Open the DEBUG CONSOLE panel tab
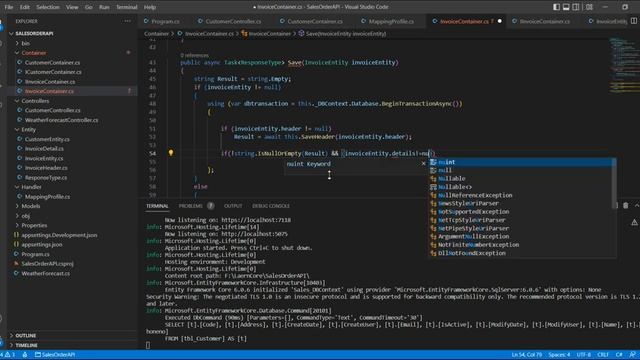Viewport: 640px width, 360px height. coord(271,206)
